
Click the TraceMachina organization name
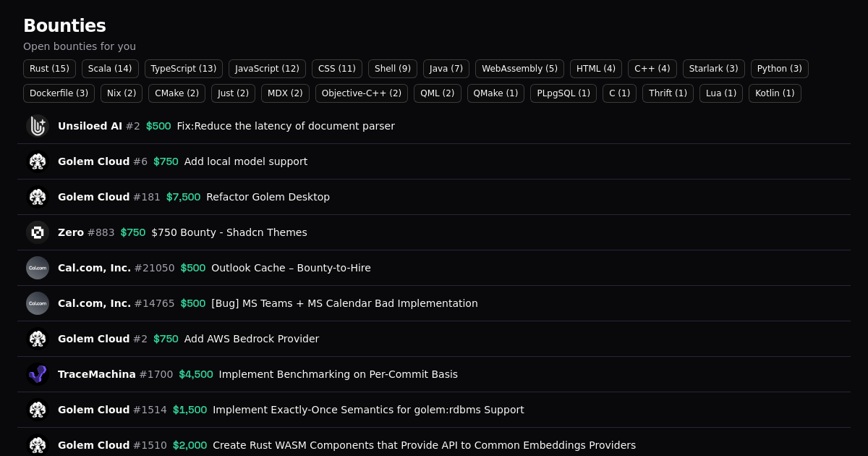coord(97,374)
